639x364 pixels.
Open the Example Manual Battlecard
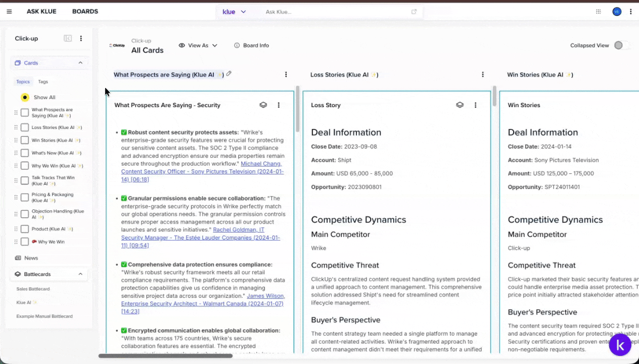[44, 316]
